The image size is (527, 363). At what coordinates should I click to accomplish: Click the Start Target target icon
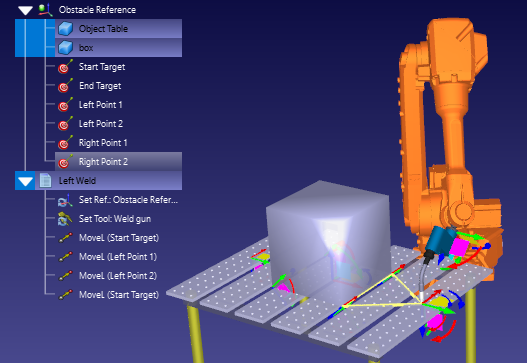65,67
